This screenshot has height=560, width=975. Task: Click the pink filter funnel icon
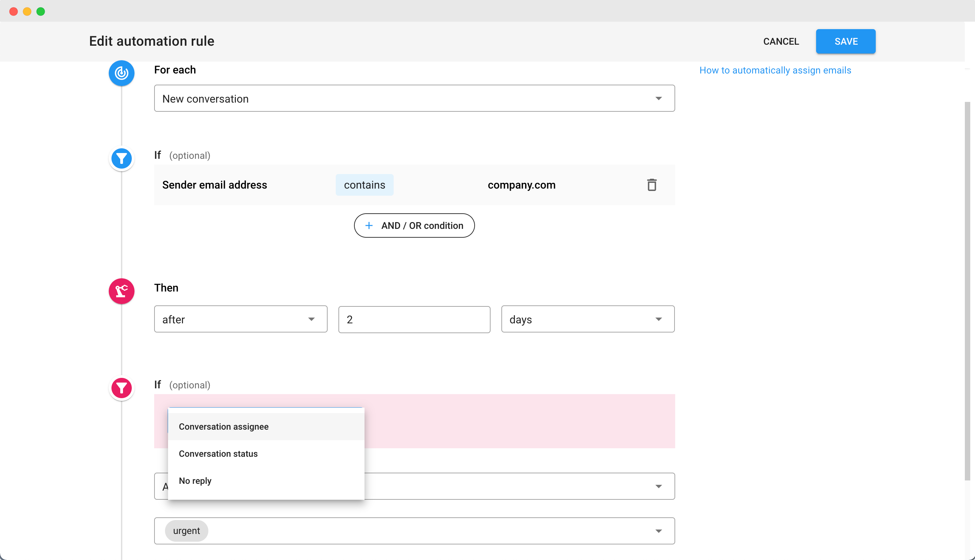(x=122, y=388)
